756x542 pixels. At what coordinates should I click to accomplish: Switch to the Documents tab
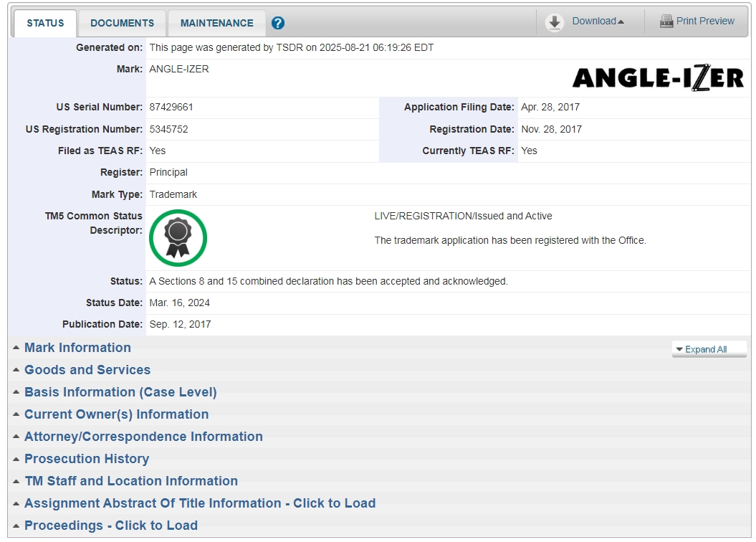pos(122,23)
